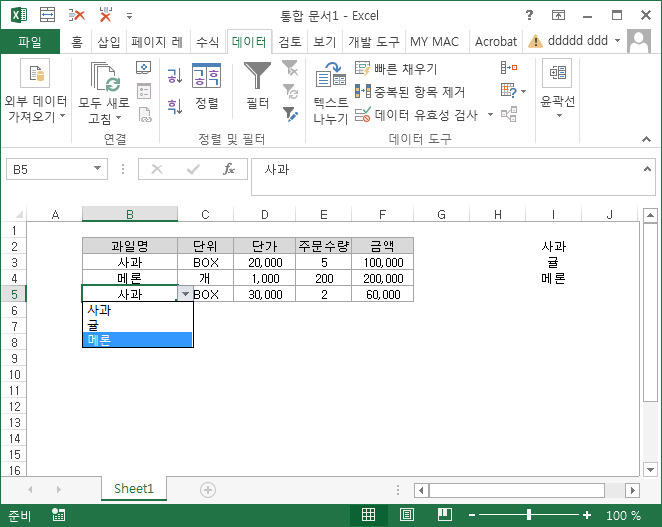The image size is (662, 527).
Task: Click the zoom out minus button
Action: pos(472,515)
